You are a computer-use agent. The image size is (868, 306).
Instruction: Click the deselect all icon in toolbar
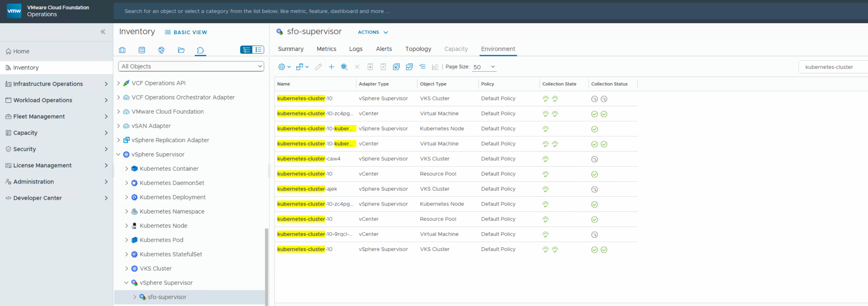[396, 67]
